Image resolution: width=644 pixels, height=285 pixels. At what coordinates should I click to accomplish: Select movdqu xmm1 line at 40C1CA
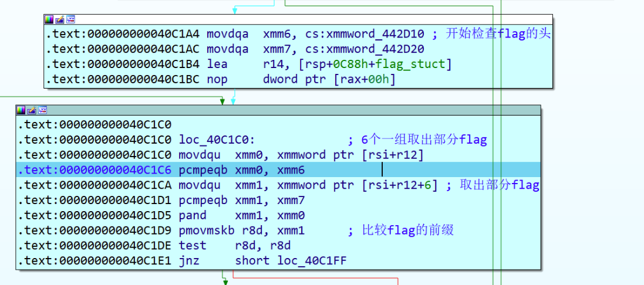click(x=278, y=185)
